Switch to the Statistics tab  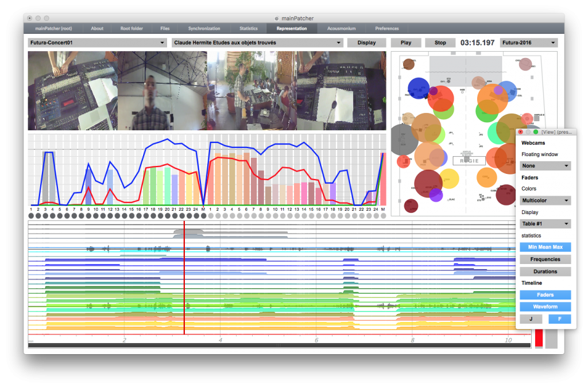[249, 29]
